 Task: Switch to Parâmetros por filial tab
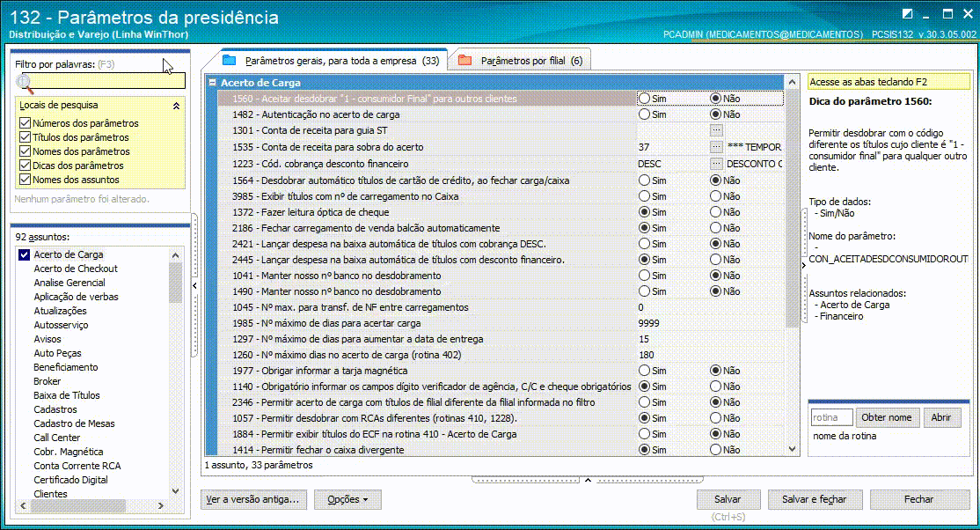point(522,61)
